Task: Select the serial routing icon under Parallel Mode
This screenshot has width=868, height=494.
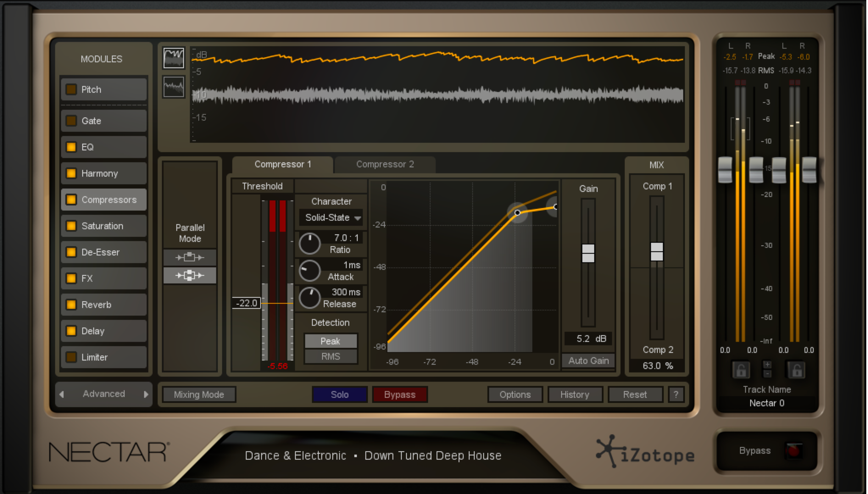Action: pyautogui.click(x=189, y=257)
